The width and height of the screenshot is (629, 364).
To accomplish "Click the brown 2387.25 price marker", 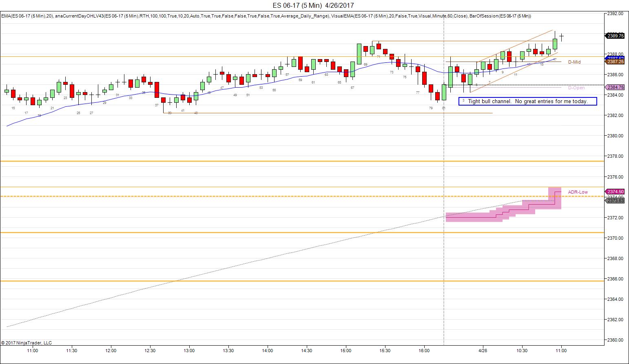I will pos(616,62).
